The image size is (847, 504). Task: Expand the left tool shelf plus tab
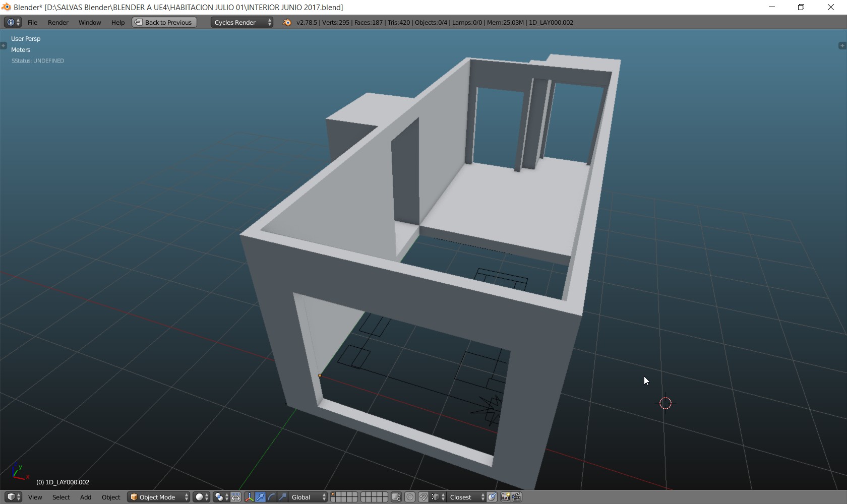pyautogui.click(x=3, y=45)
